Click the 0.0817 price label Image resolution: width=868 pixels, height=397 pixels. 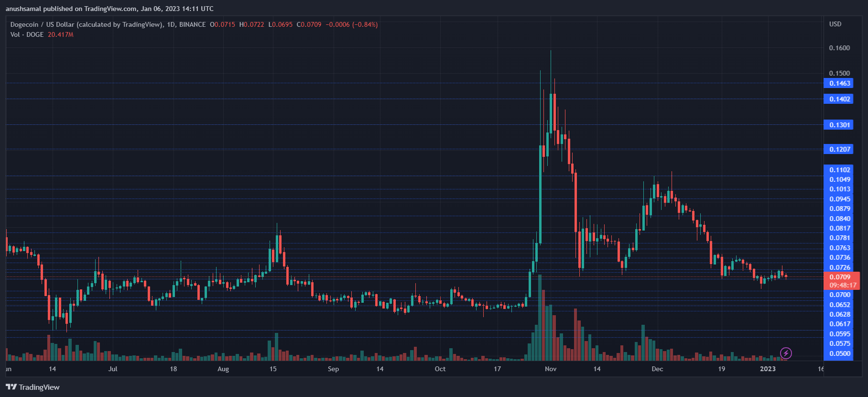(x=838, y=228)
